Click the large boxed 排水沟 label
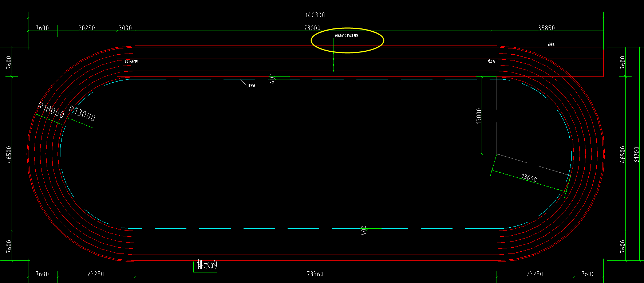Image resolution: width=644 pixels, height=283 pixels. pyautogui.click(x=207, y=265)
